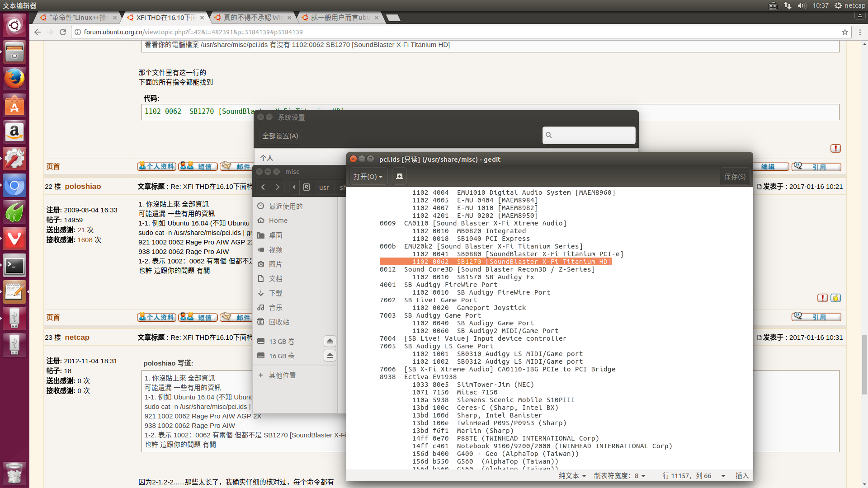The width and height of the screenshot is (868, 488).
Task: Launch Firefox from the dock
Action: (x=14, y=78)
